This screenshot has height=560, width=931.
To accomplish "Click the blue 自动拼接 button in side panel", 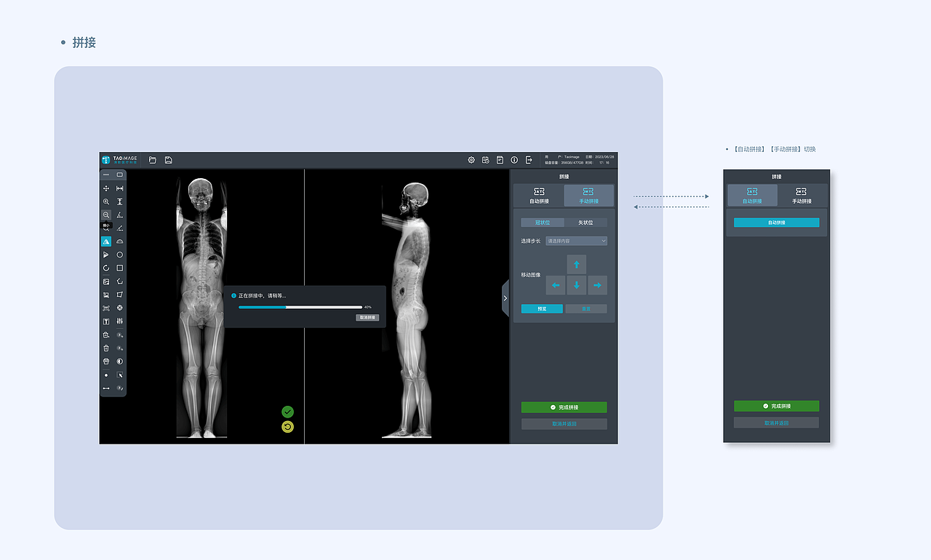I will (777, 223).
